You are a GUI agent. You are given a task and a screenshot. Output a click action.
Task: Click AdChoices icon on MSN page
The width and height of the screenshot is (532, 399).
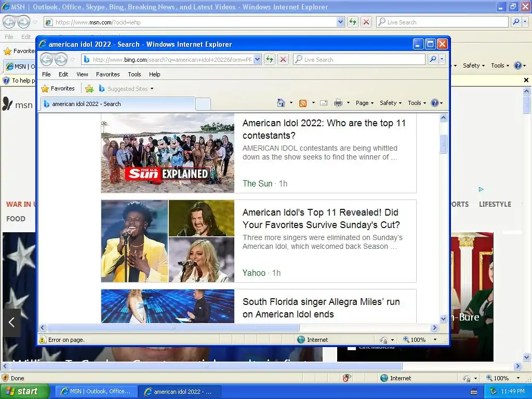point(481,189)
